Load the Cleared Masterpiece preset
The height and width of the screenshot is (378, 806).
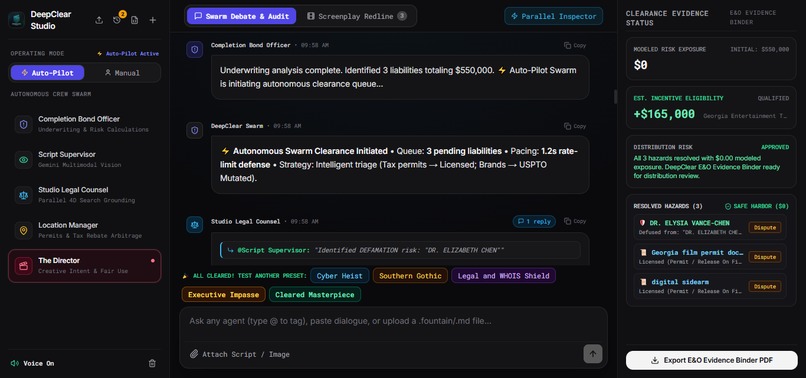click(315, 295)
